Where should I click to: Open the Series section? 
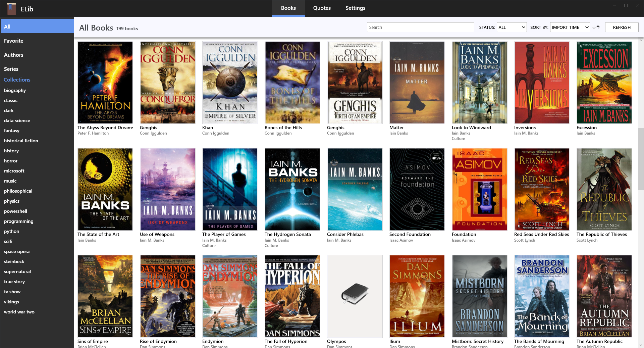[37, 69]
